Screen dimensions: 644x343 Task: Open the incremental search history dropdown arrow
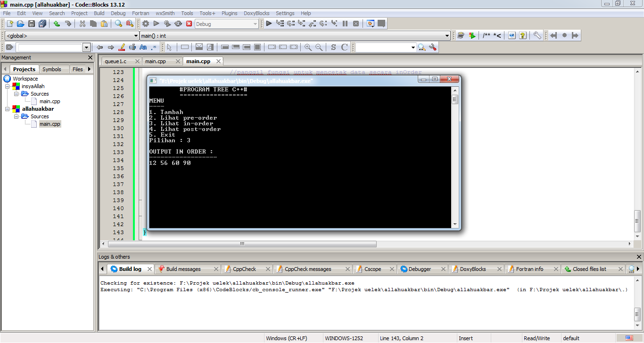pos(86,47)
